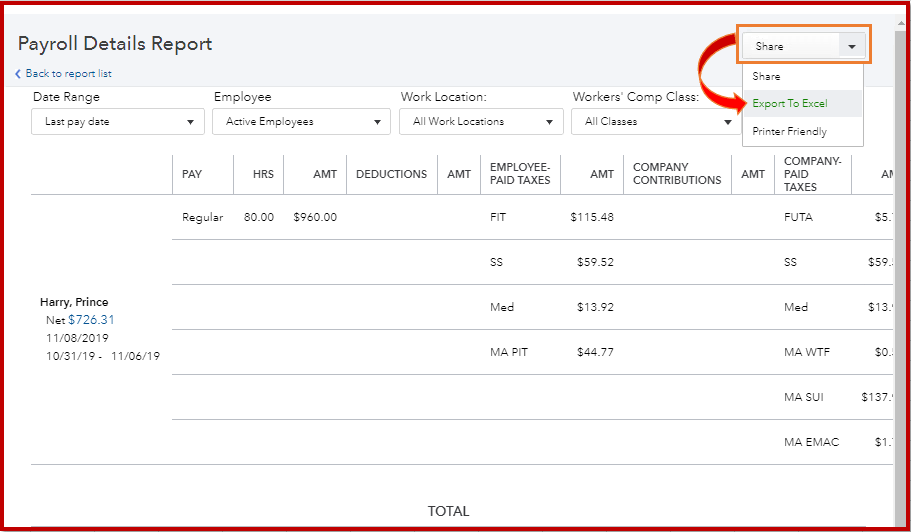Click employee name Harry, Prince

click(x=74, y=302)
